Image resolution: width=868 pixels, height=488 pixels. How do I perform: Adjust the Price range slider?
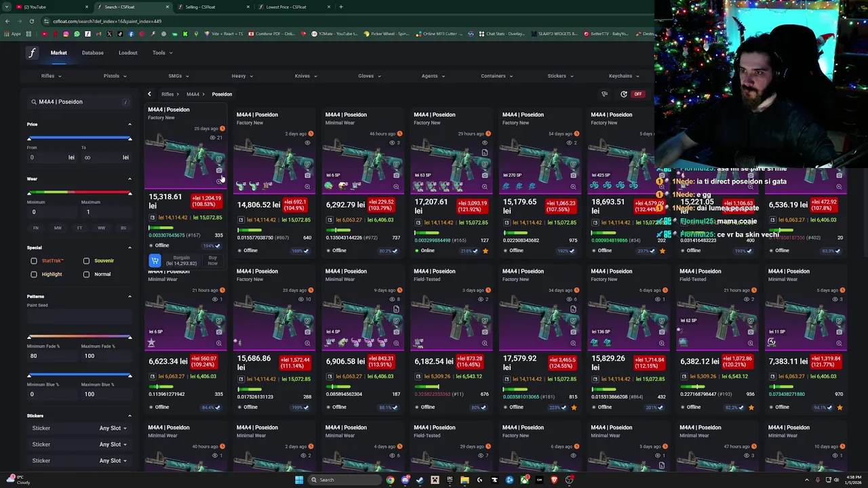tap(79, 138)
